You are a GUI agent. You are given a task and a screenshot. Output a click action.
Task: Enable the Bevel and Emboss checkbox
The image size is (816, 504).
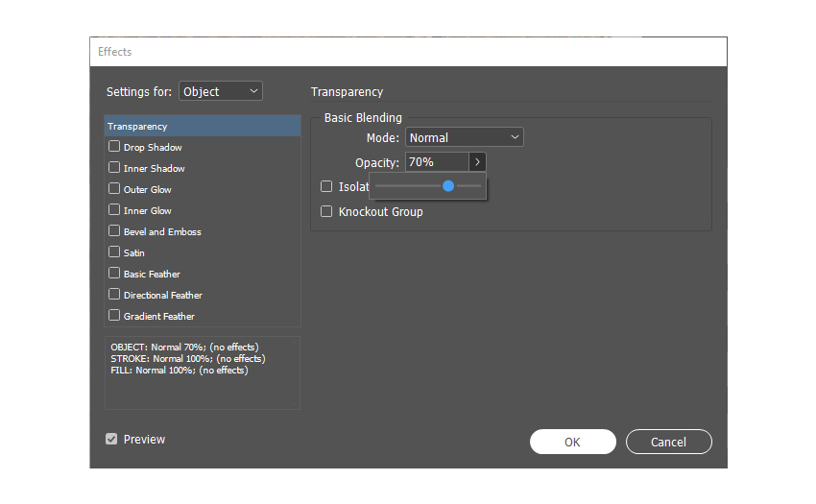[x=114, y=230]
